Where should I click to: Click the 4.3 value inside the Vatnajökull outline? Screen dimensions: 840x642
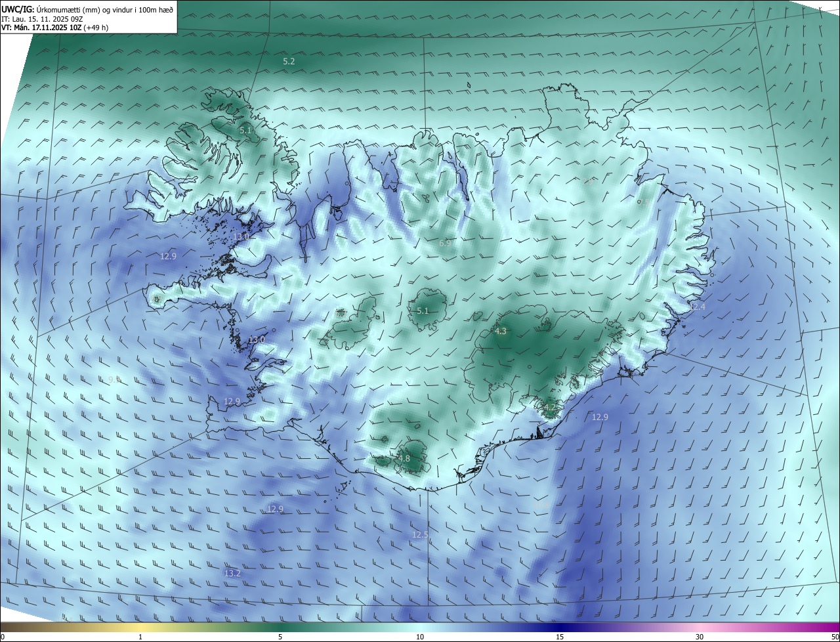[501, 332]
